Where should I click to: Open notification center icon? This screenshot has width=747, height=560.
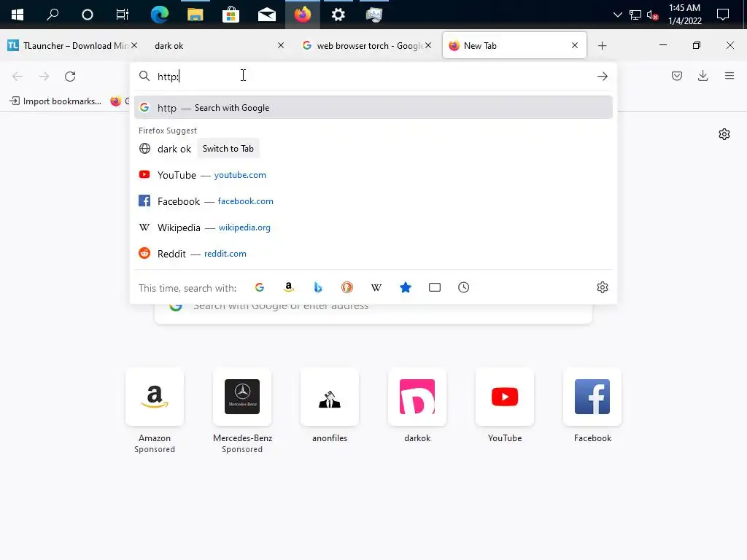click(723, 15)
